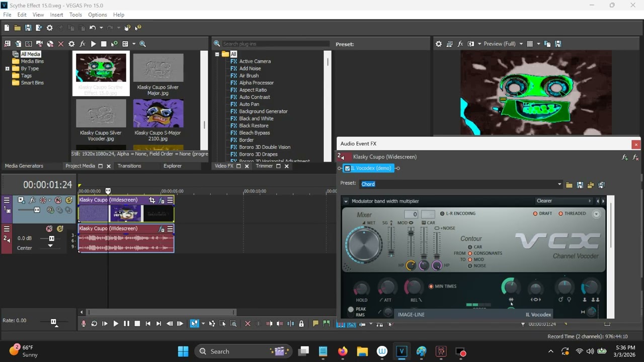Viewport: 644px width, 362px height.
Task: Toggle DRAFT mode in Vocodex
Action: (x=535, y=214)
